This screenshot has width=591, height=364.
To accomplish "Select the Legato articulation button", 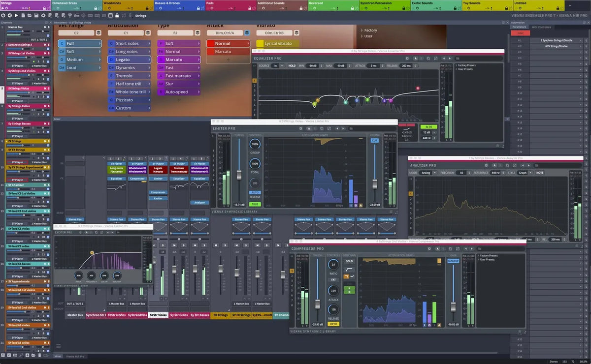I will pyautogui.click(x=129, y=59).
